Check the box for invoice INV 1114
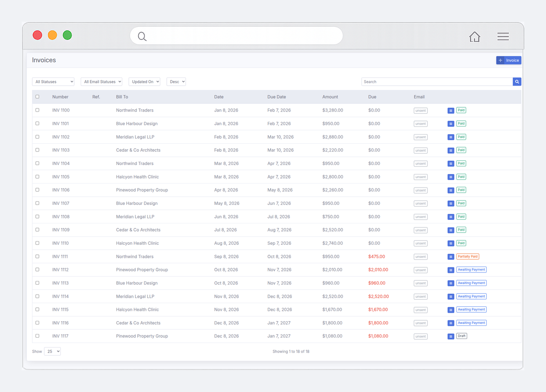Screen dimensions: 546x392 (38, 296)
